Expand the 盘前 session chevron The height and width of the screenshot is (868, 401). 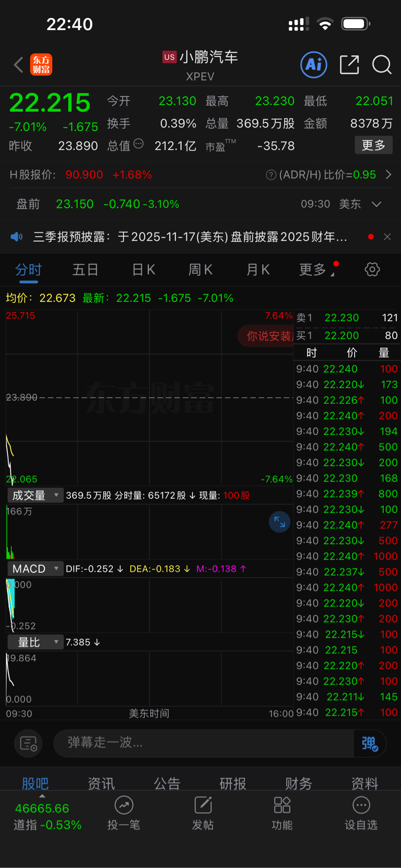coord(376,204)
